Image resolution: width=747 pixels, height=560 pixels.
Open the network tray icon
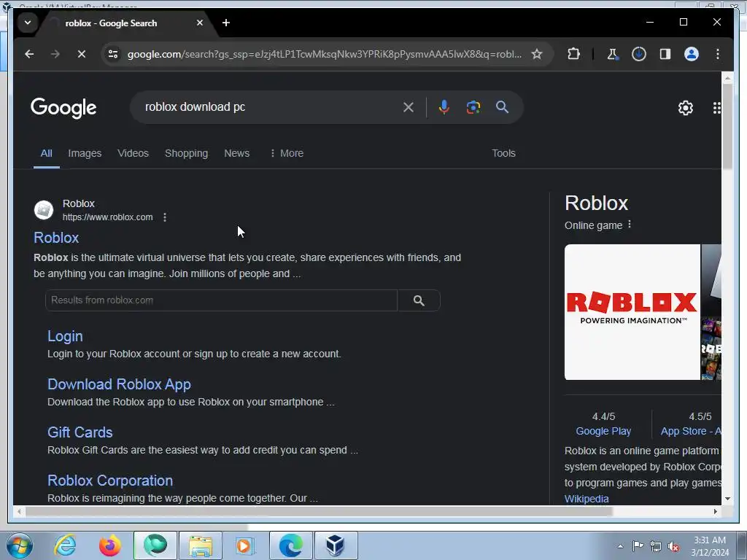tap(656, 547)
